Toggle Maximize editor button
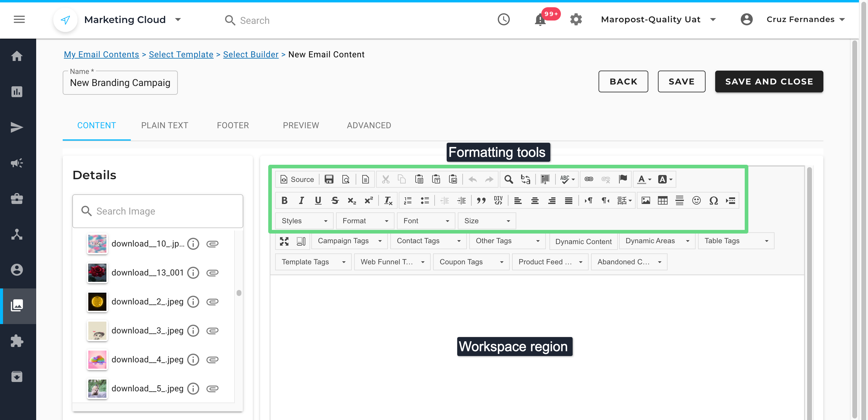This screenshot has width=868, height=420. pyautogui.click(x=284, y=241)
